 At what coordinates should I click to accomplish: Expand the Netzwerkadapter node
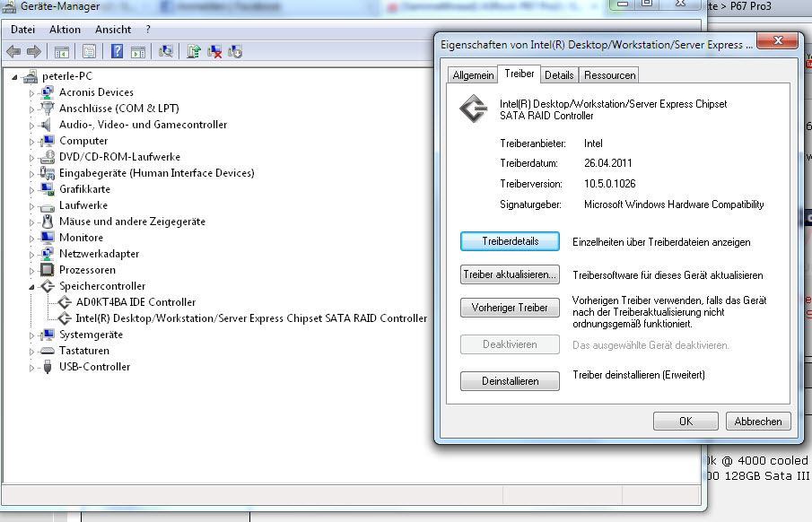31,255
